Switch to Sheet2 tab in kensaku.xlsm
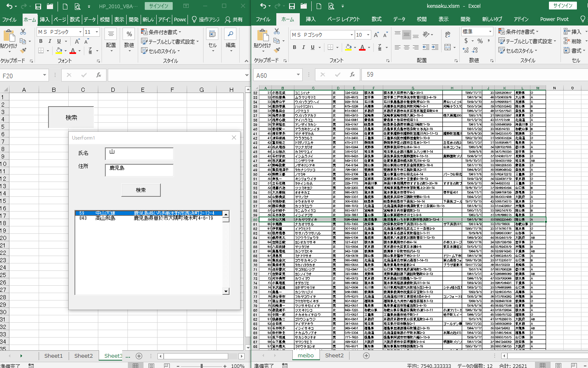The width and height of the screenshot is (588, 368). (334, 355)
